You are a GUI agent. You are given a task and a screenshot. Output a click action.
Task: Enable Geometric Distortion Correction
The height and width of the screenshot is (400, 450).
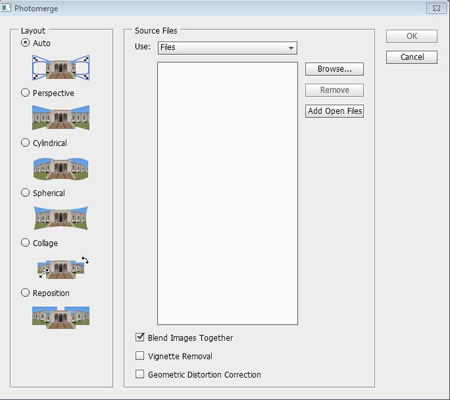tap(140, 374)
